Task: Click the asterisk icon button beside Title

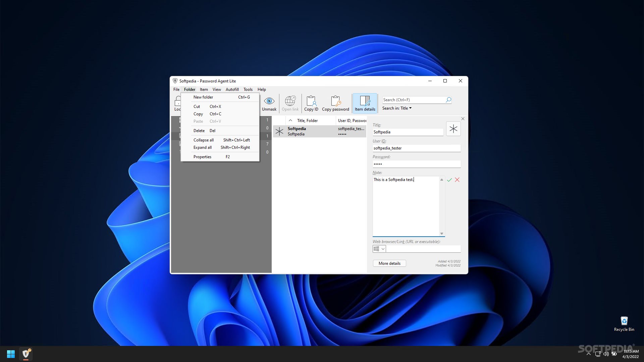Action: click(x=453, y=129)
